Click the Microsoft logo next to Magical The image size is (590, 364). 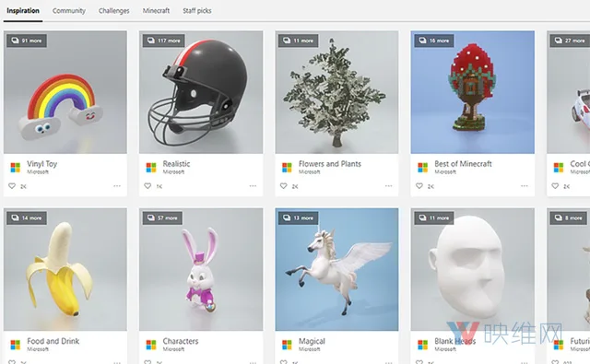click(x=287, y=345)
